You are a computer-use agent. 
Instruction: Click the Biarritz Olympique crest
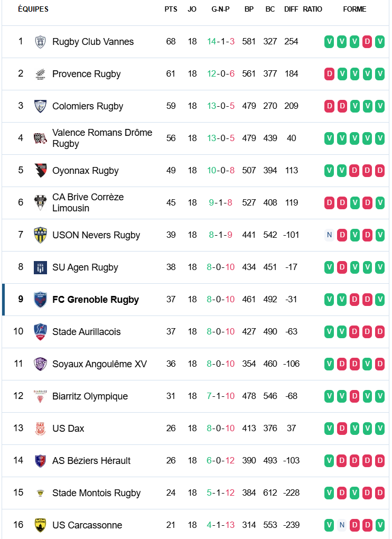(x=40, y=396)
